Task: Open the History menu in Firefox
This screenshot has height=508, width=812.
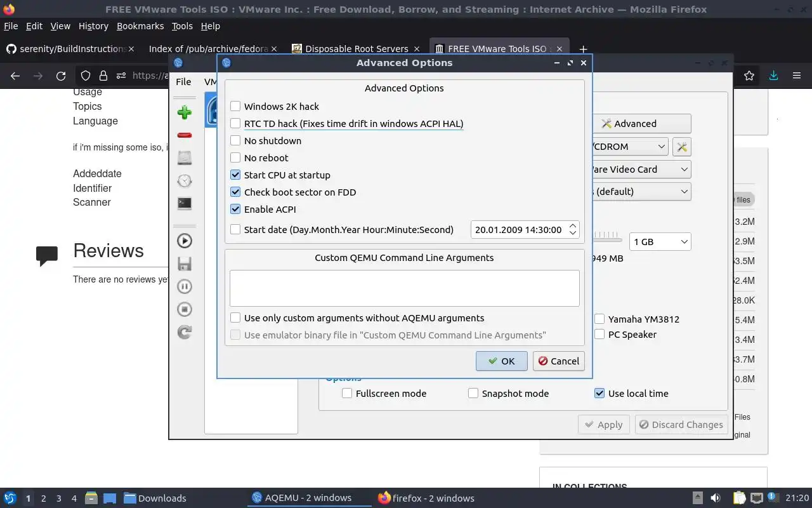Action: 93,26
